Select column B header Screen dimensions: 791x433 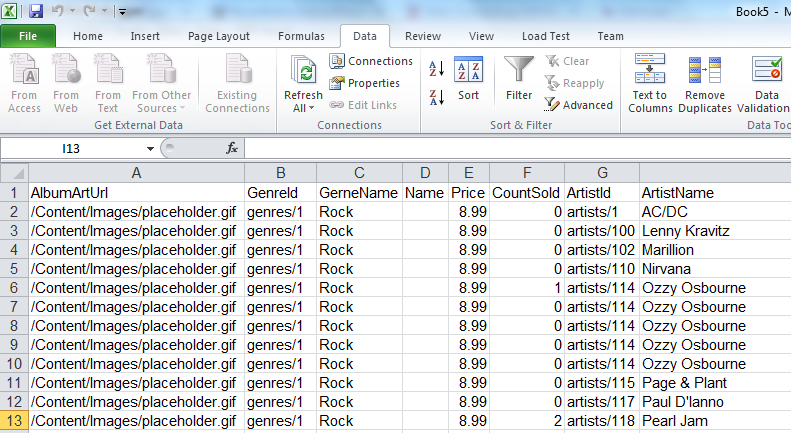click(280, 173)
